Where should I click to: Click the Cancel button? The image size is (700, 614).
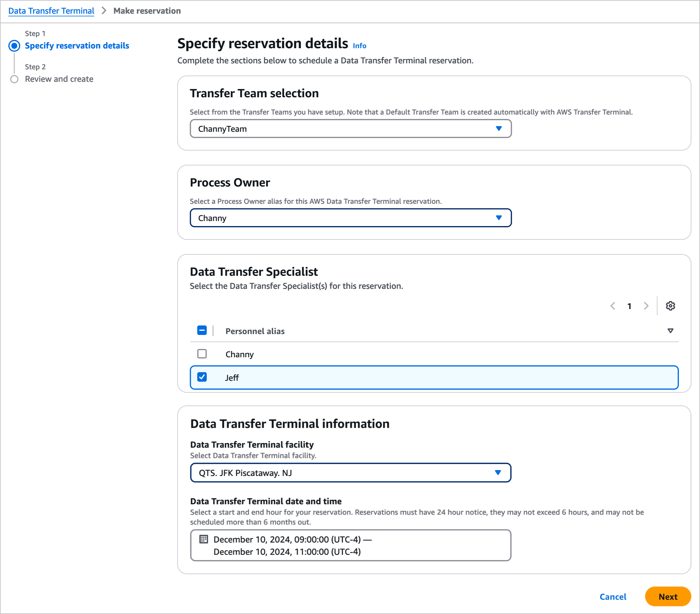click(x=613, y=596)
